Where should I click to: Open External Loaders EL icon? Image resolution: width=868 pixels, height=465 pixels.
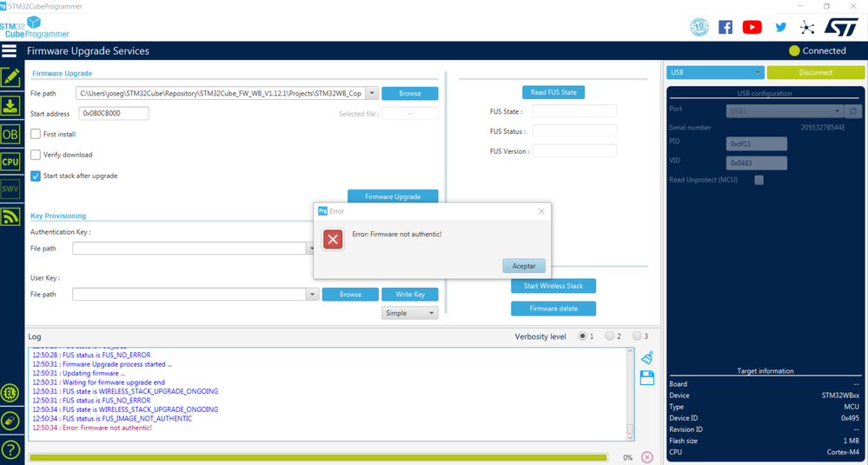pos(10,393)
